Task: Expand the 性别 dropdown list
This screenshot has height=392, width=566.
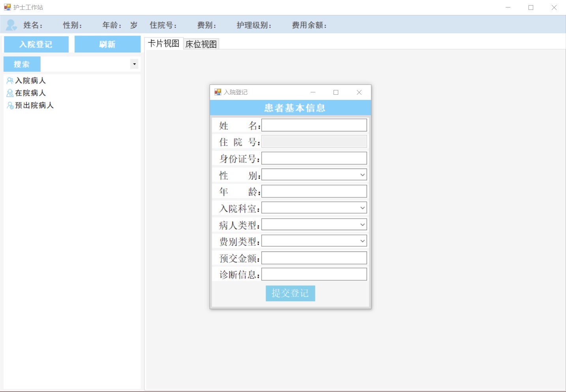Action: point(362,175)
